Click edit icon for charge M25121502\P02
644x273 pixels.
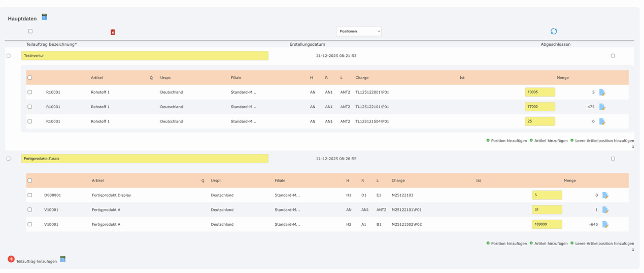tap(605, 224)
